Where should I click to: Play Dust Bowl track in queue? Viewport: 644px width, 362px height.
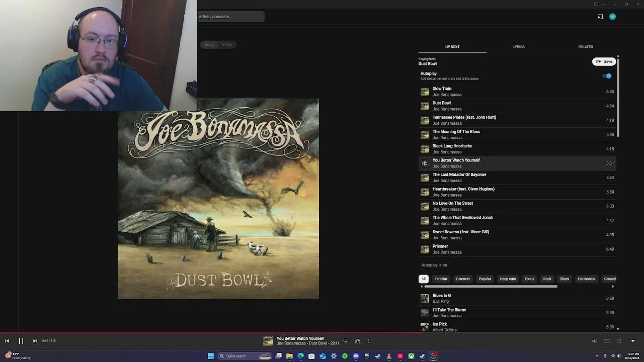tap(517, 106)
